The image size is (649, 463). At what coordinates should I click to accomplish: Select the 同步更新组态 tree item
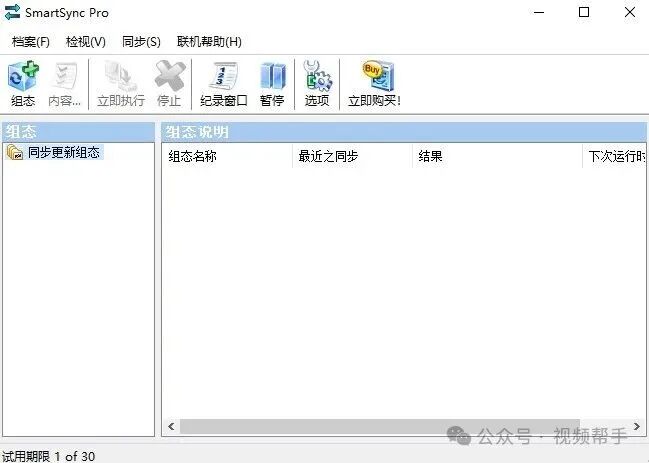(63, 153)
